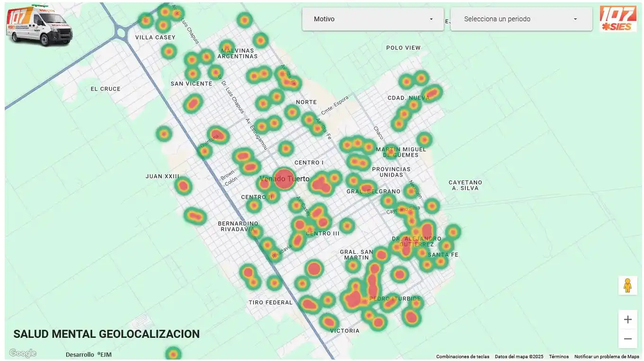The width and height of the screenshot is (644, 361).
Task: Zoom in with the plus map control
Action: (627, 319)
